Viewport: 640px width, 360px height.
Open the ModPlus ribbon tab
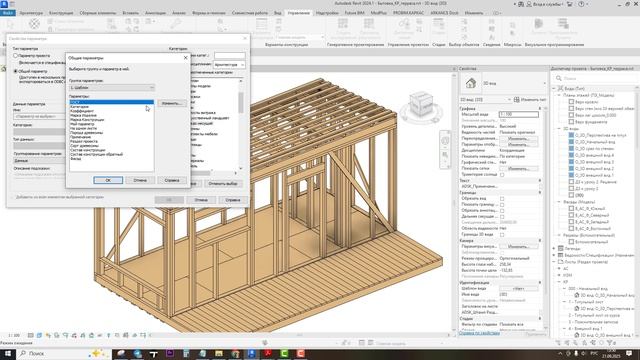pos(378,13)
